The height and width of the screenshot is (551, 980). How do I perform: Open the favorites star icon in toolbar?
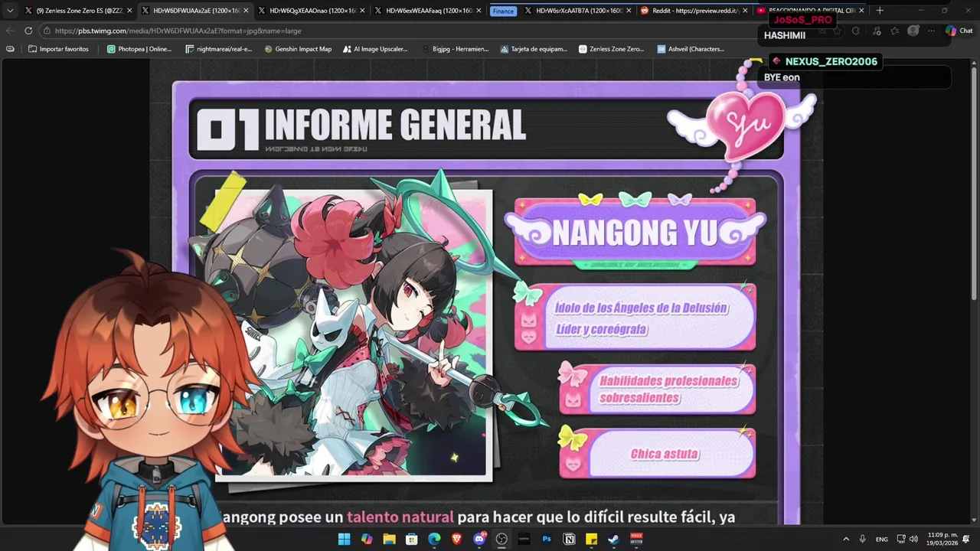[x=894, y=31]
